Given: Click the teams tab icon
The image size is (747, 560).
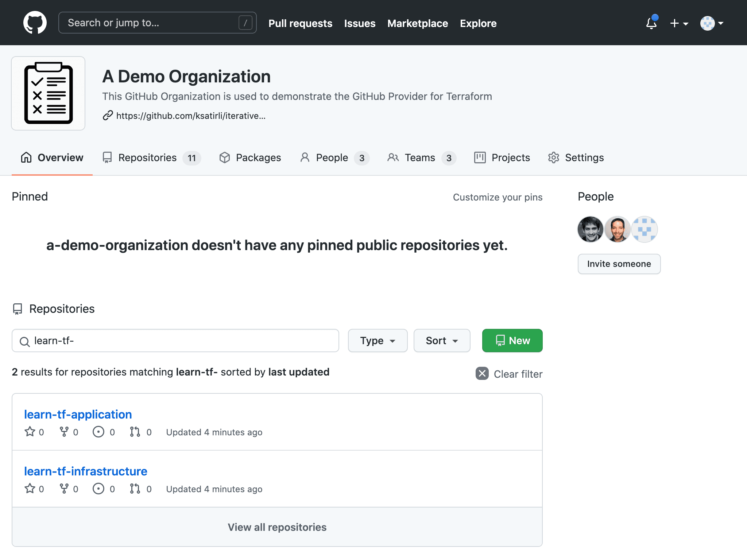Looking at the screenshot, I should [391, 157].
